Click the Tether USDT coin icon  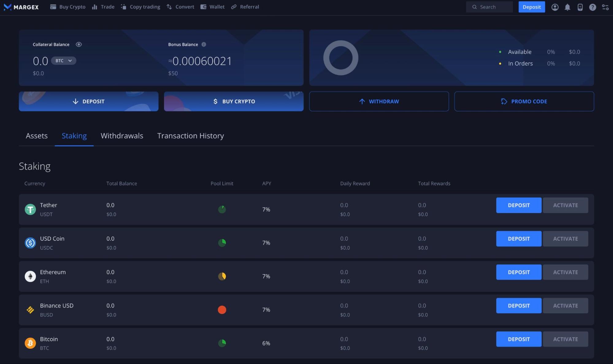click(x=30, y=209)
